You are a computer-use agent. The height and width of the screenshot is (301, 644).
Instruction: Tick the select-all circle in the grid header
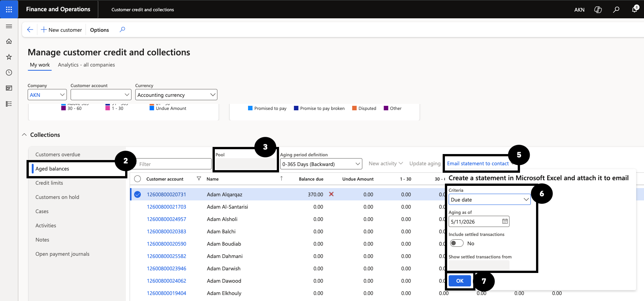[x=137, y=179]
